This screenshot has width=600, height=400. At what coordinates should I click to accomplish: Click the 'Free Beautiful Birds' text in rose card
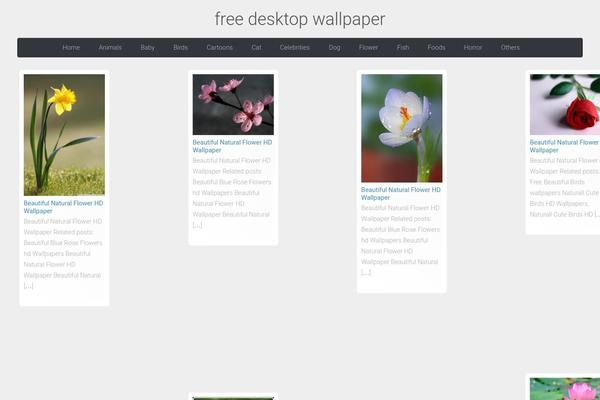pos(557,182)
